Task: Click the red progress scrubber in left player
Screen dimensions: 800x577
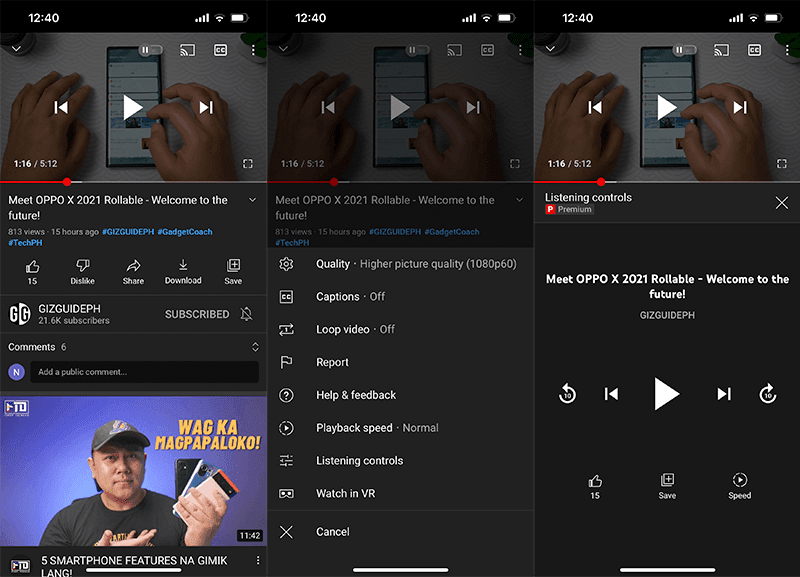Action: (67, 182)
